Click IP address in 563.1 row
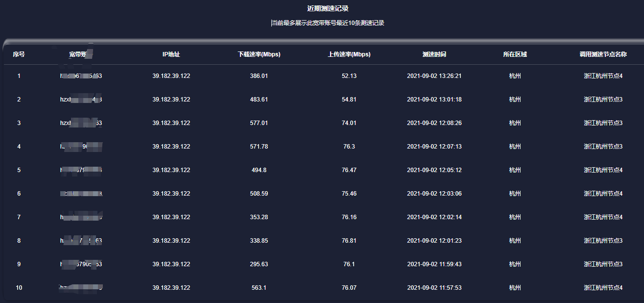Screen dimensions: 644x303 coord(171,288)
